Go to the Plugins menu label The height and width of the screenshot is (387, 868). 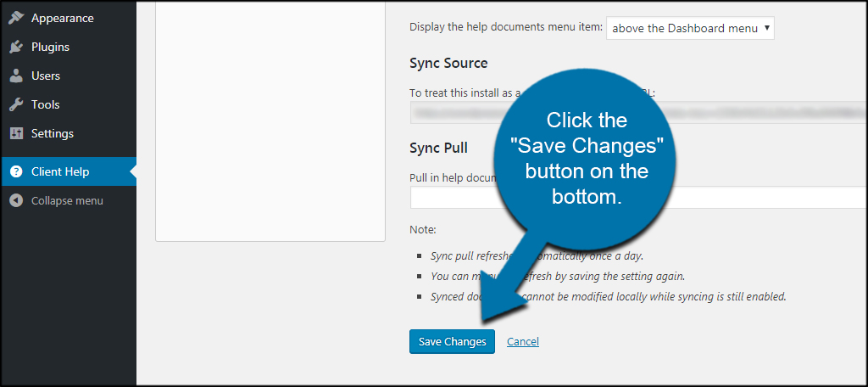50,47
